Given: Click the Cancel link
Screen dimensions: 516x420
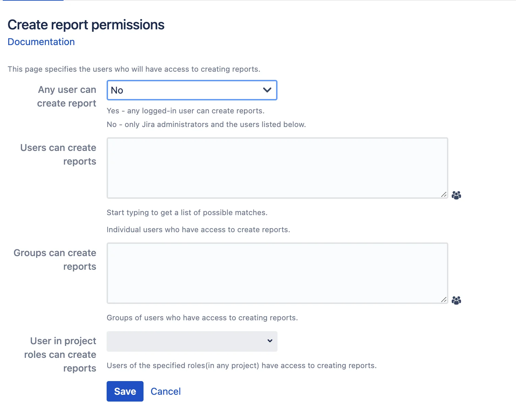Looking at the screenshot, I should (166, 391).
